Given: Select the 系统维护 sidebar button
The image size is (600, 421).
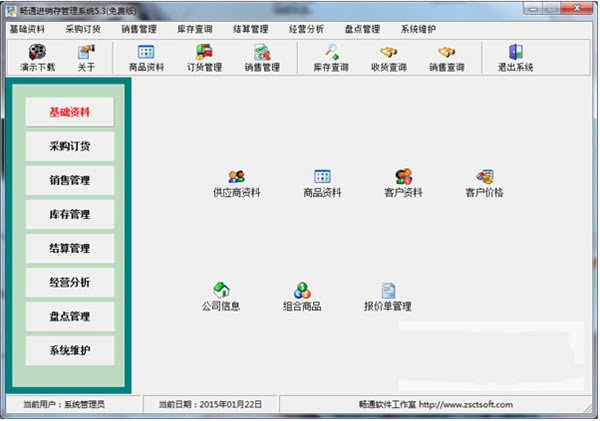Looking at the screenshot, I should [70, 351].
